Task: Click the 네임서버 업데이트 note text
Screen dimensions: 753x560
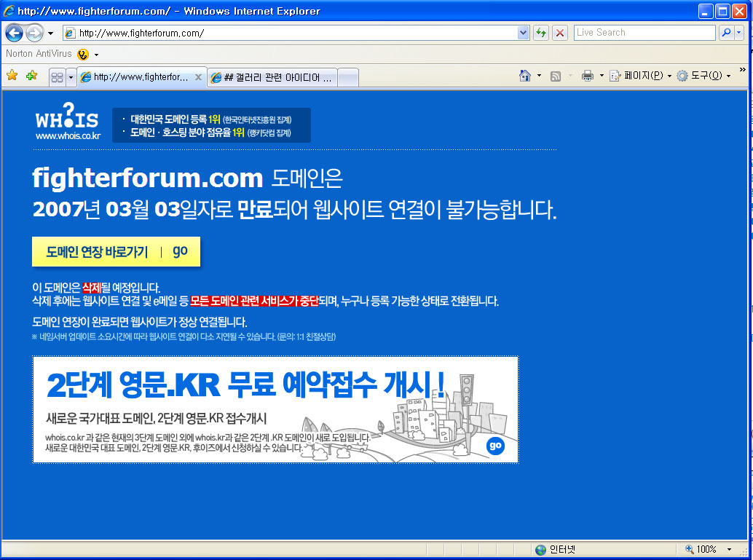Action: (x=184, y=336)
